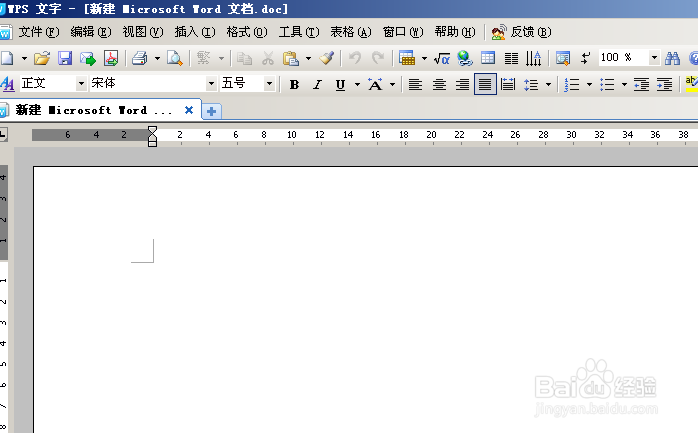Click the Copy icon
This screenshot has height=433, width=698.
point(244,58)
